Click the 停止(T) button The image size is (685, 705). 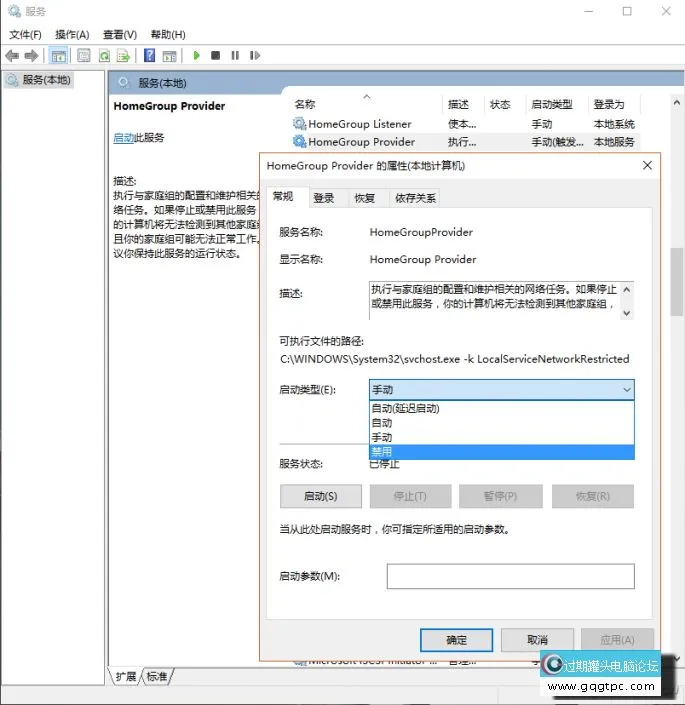410,496
